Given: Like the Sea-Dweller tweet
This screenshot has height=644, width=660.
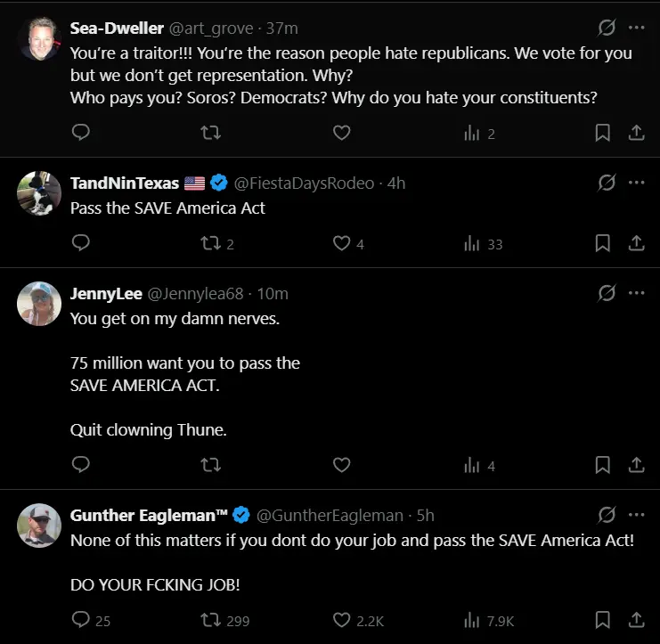Looking at the screenshot, I should 341,133.
